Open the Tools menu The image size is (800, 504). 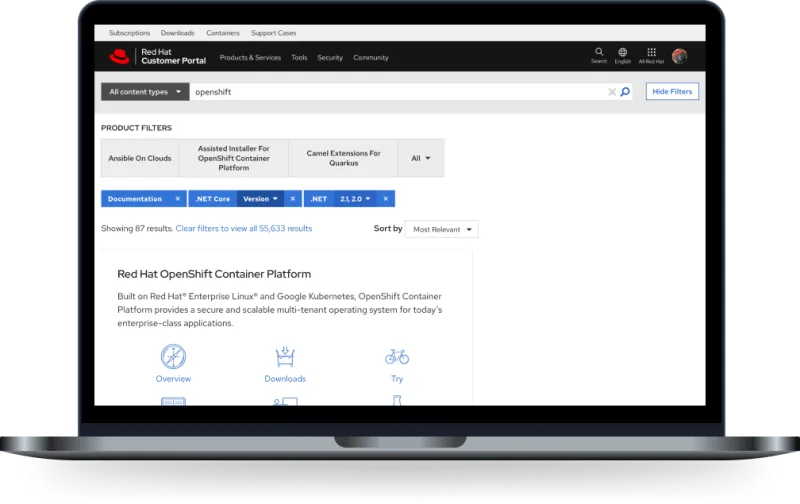tap(299, 58)
